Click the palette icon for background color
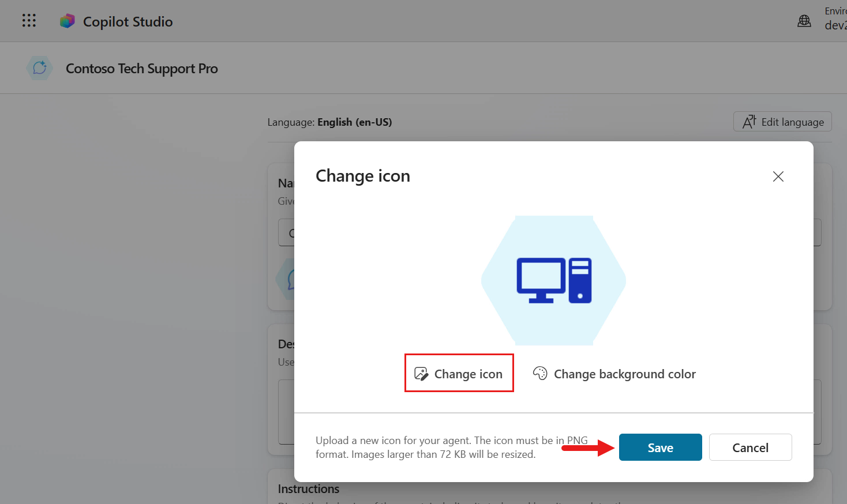Screen dimensions: 847x504 pos(540,374)
